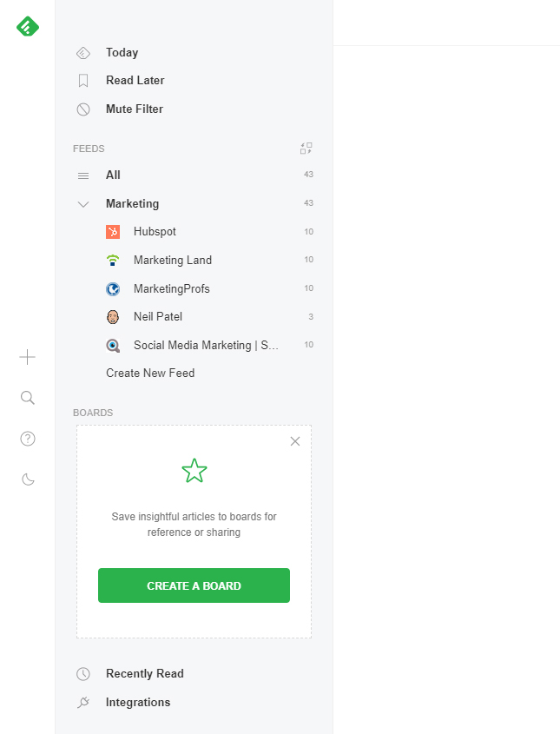The image size is (560, 734).
Task: Open Recently Read articles
Action: point(144,674)
